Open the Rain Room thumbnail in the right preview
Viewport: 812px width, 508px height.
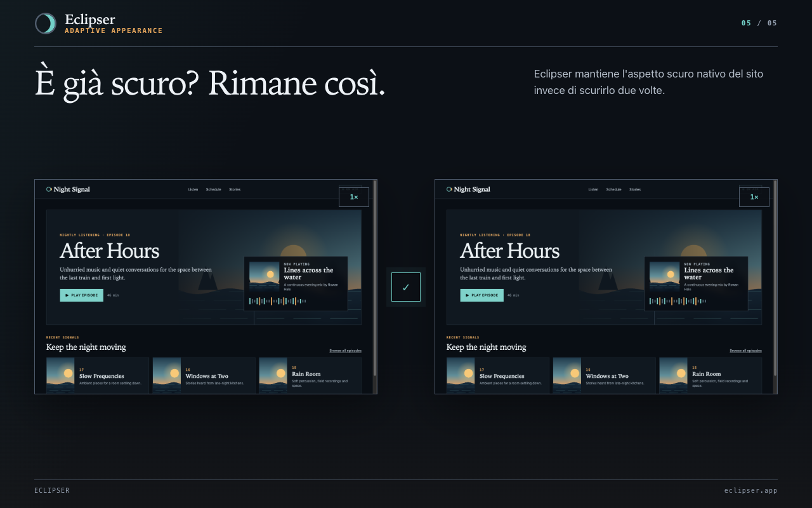[674, 375]
